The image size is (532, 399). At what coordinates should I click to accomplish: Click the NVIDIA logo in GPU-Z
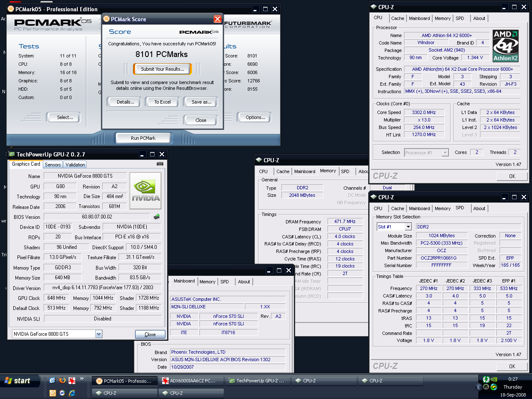click(145, 191)
